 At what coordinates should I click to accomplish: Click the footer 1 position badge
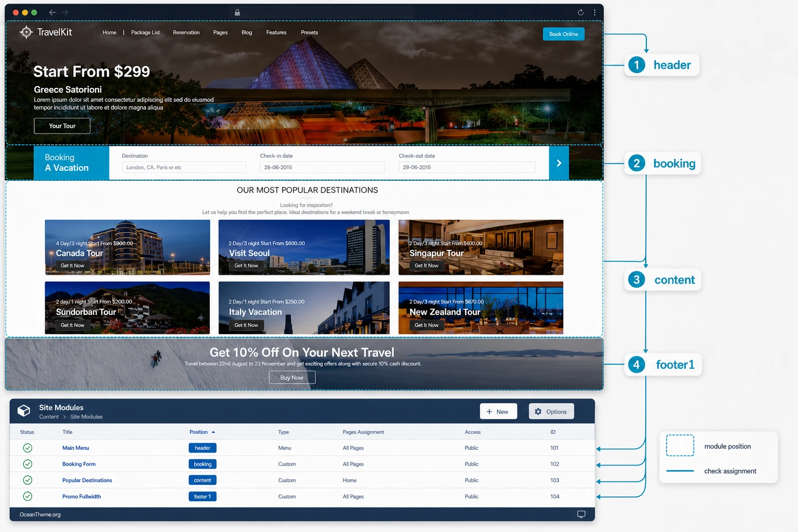pyautogui.click(x=203, y=496)
